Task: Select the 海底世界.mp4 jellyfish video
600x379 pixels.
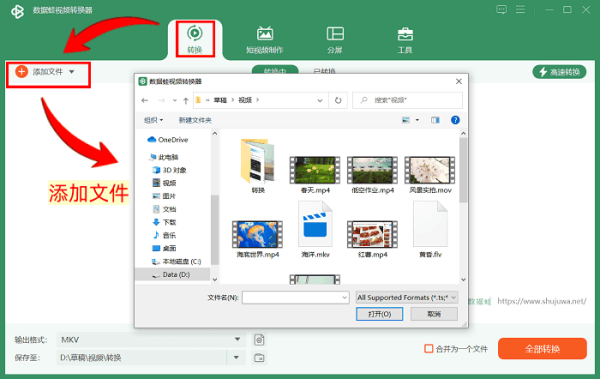Action: click(258, 239)
